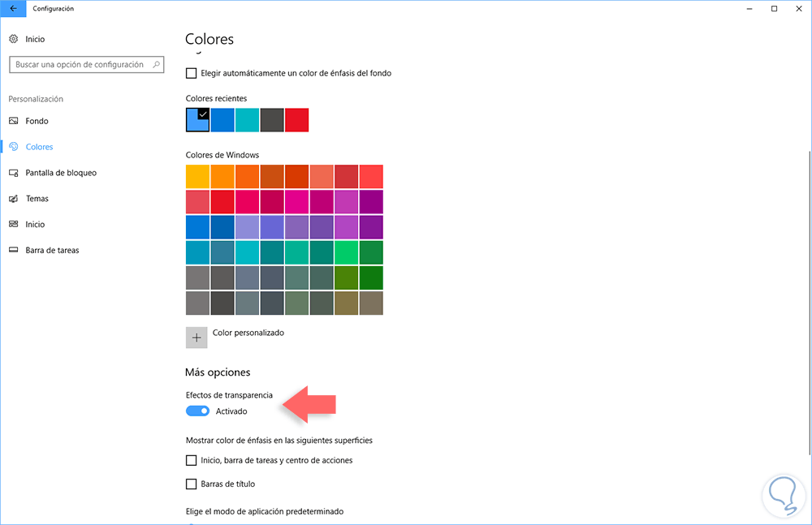Click the search magnifier icon
The width and height of the screenshot is (812, 525).
[156, 64]
